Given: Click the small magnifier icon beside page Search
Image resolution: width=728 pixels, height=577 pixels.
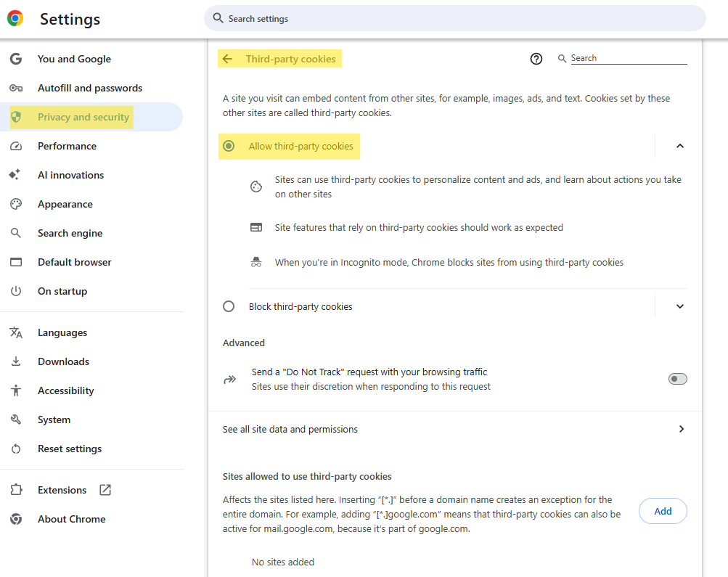Looking at the screenshot, I should [562, 59].
